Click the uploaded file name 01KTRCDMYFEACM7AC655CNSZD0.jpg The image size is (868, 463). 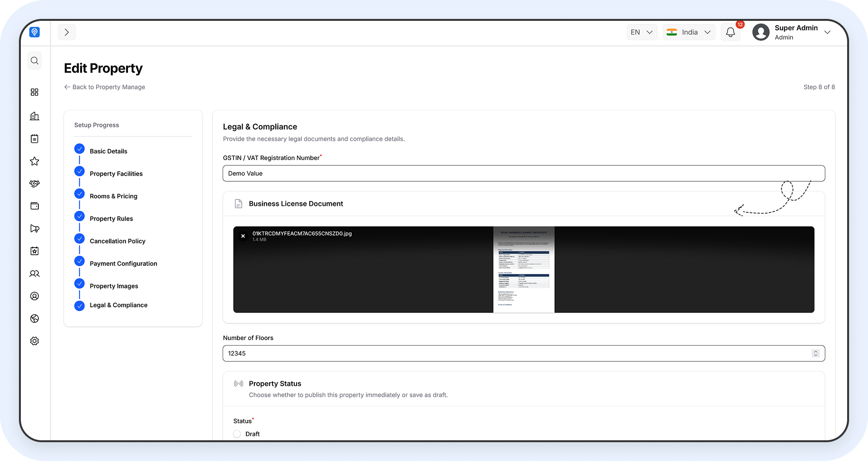click(302, 233)
